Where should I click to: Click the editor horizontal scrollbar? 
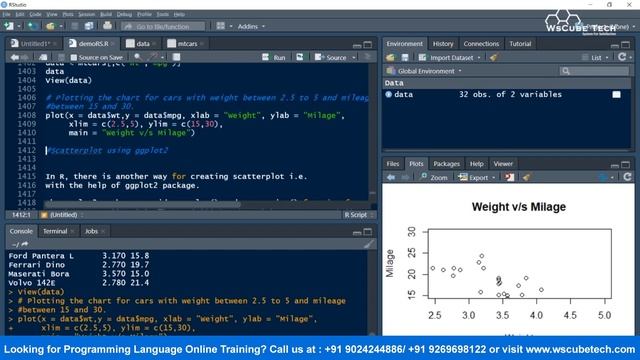point(143,204)
